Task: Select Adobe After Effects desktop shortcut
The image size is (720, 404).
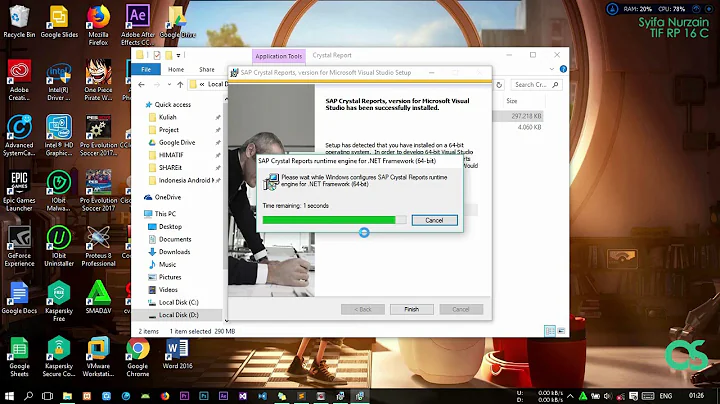Action: click(x=138, y=25)
